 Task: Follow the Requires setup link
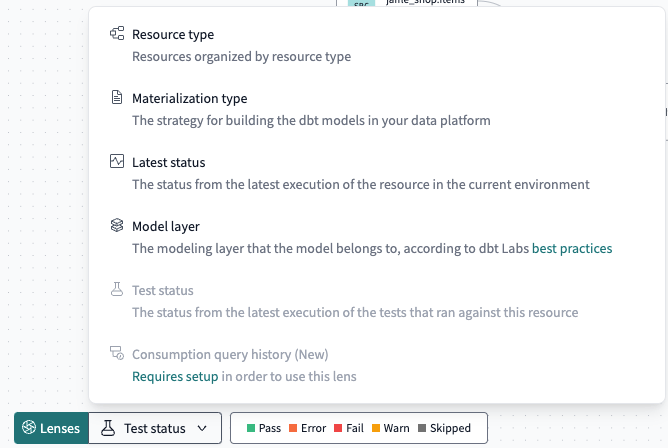pyautogui.click(x=175, y=376)
